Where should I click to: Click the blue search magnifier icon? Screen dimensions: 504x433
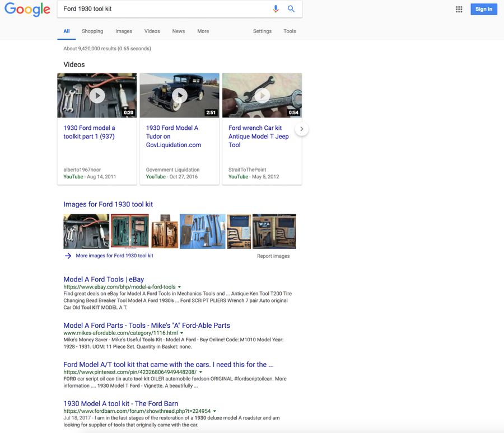tap(291, 9)
